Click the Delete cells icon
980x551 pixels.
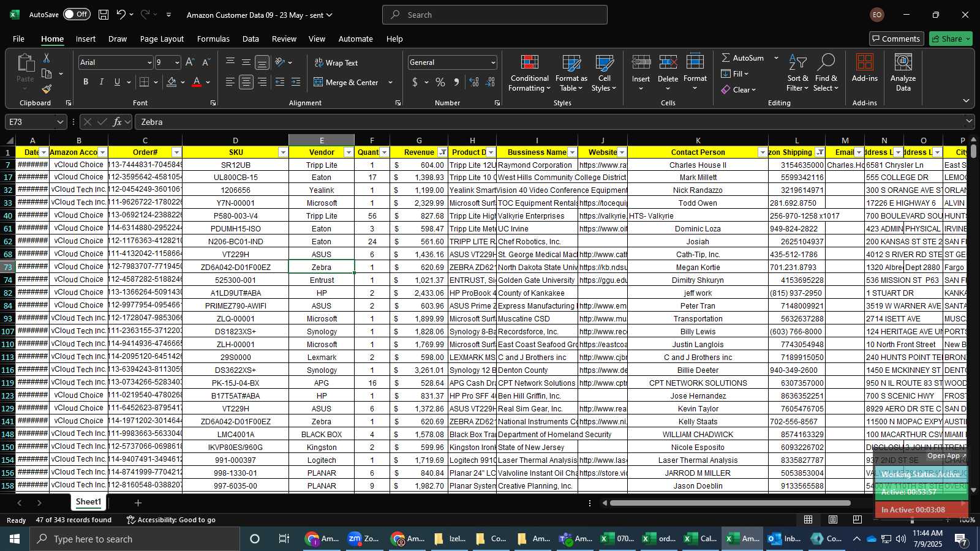click(668, 63)
